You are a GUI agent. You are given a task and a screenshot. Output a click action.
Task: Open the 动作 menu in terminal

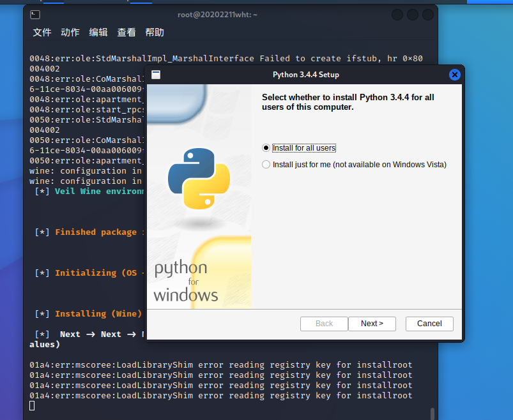(x=70, y=33)
